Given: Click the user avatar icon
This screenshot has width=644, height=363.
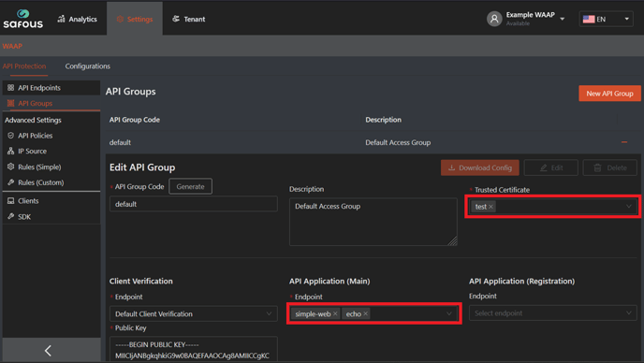Looking at the screenshot, I should click(x=494, y=19).
